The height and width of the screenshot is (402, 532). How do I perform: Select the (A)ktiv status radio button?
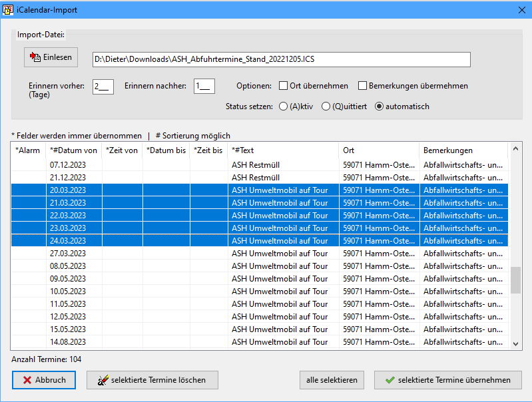[x=283, y=106]
